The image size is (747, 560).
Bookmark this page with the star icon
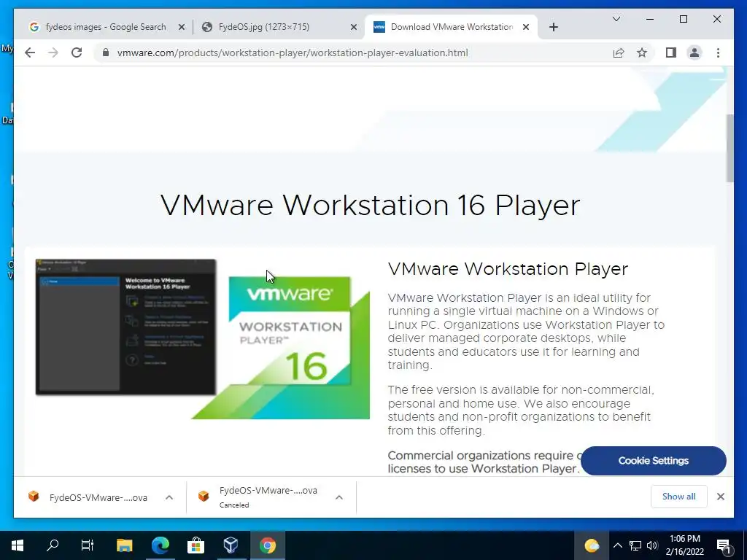642,52
